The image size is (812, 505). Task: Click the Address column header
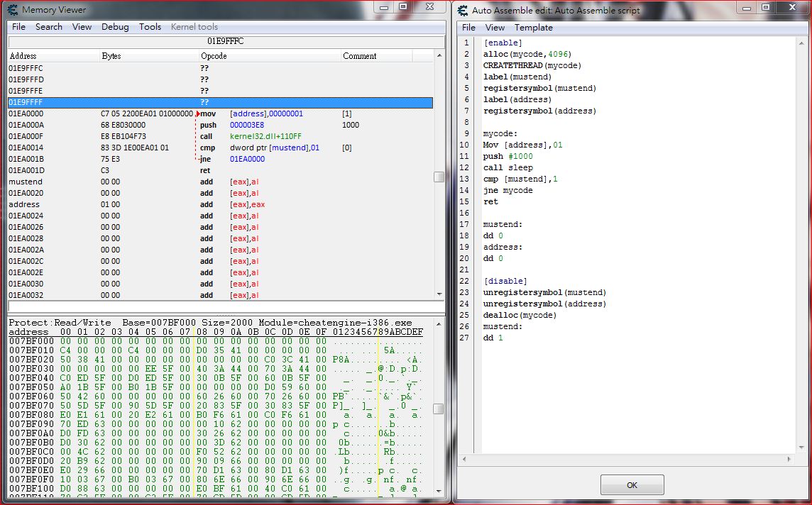click(x=25, y=55)
